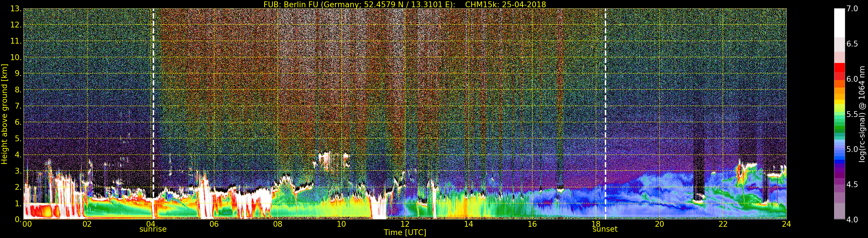Screen dimensions: 868x238
Task: Click the time axis tick '22'
Action: (723, 224)
